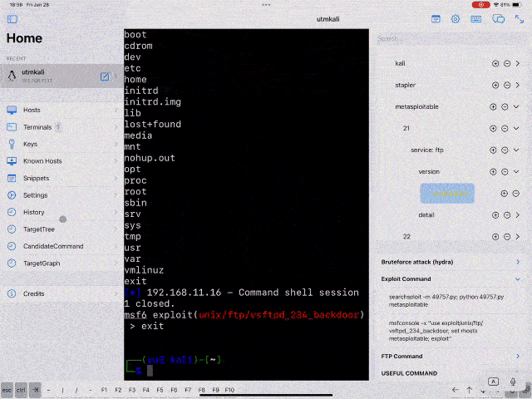The image size is (532, 399).
Task: Add a child to port 21 node
Action: click(493, 129)
